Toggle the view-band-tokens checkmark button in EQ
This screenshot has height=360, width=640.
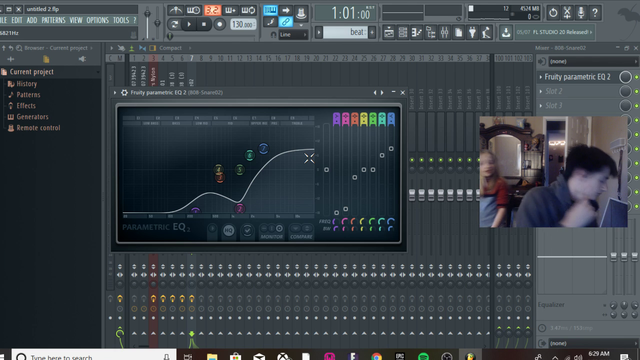click(x=247, y=231)
